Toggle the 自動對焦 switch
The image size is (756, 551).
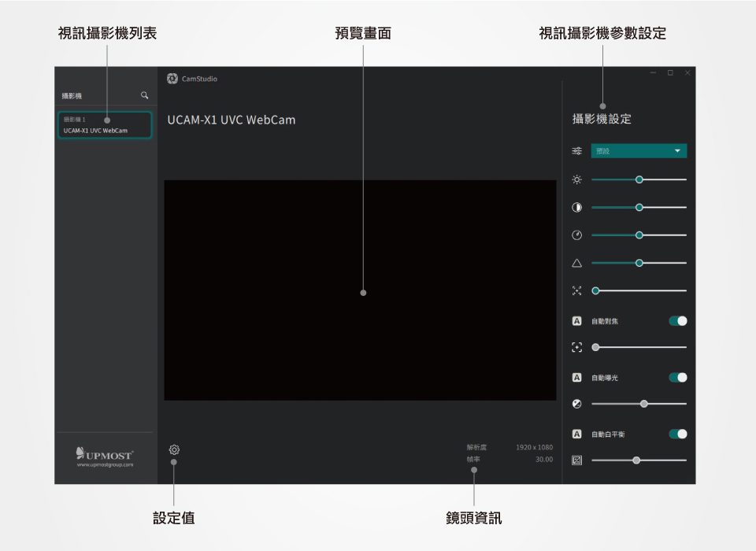(678, 321)
